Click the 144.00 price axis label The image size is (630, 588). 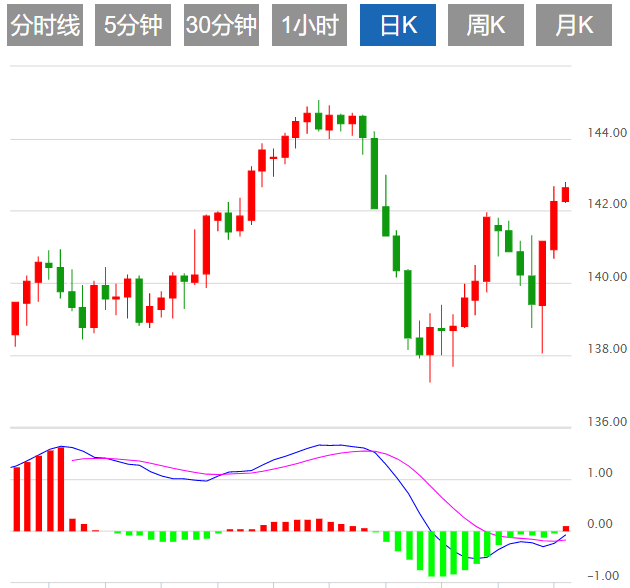[x=607, y=133]
